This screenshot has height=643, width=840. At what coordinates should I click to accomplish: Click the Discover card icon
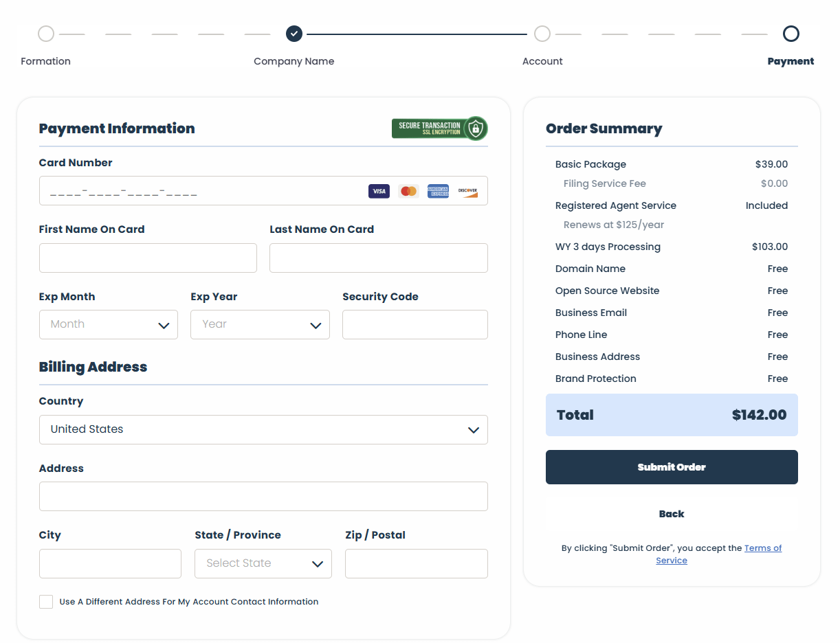(467, 191)
